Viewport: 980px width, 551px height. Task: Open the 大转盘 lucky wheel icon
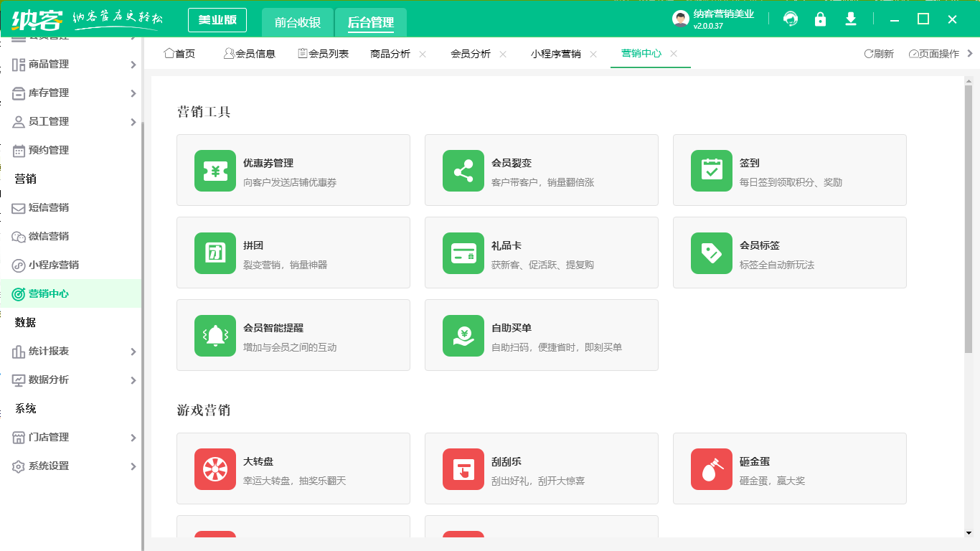pos(215,468)
